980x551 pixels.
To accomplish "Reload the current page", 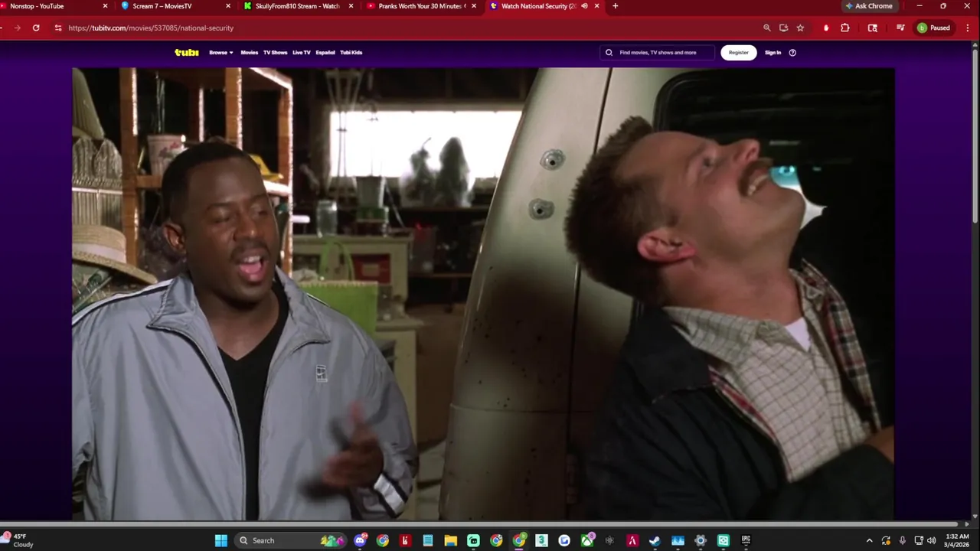I will 36,28.
